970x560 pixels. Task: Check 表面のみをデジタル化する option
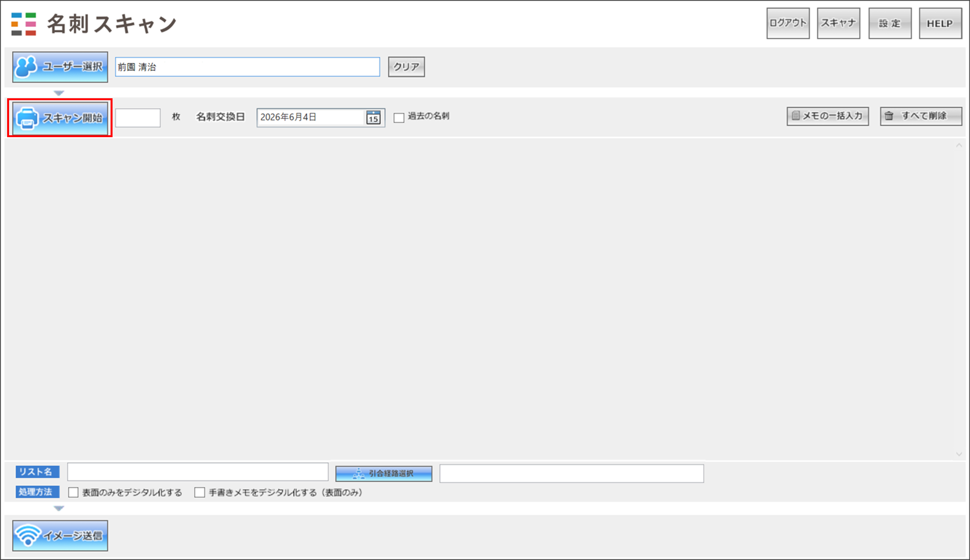73,492
